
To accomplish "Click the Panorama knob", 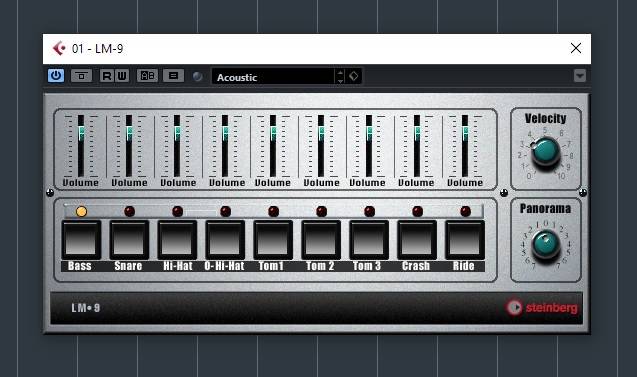I will click(x=546, y=244).
